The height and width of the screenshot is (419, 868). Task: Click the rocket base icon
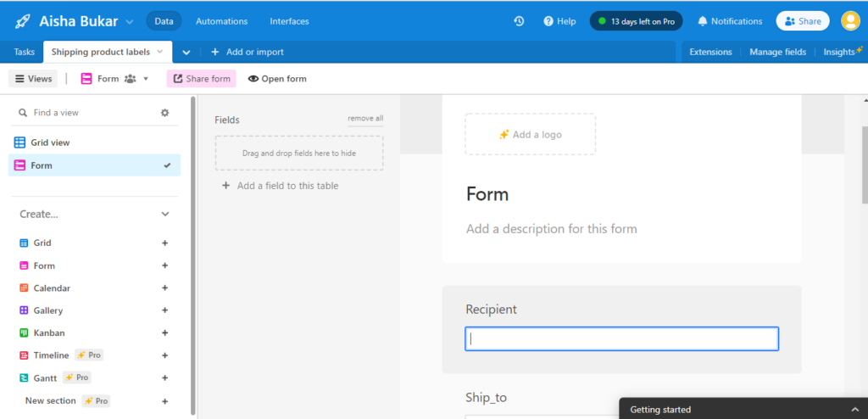[22, 21]
